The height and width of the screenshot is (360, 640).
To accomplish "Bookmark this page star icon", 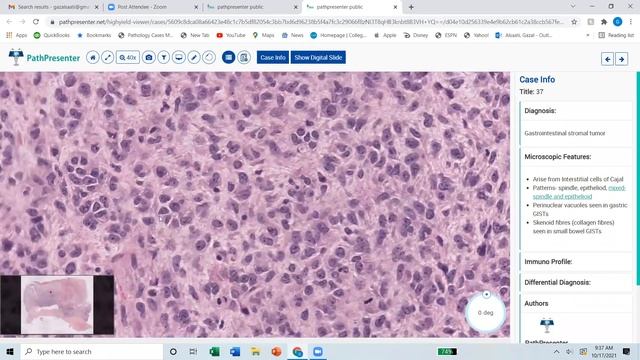I will tap(574, 22).
